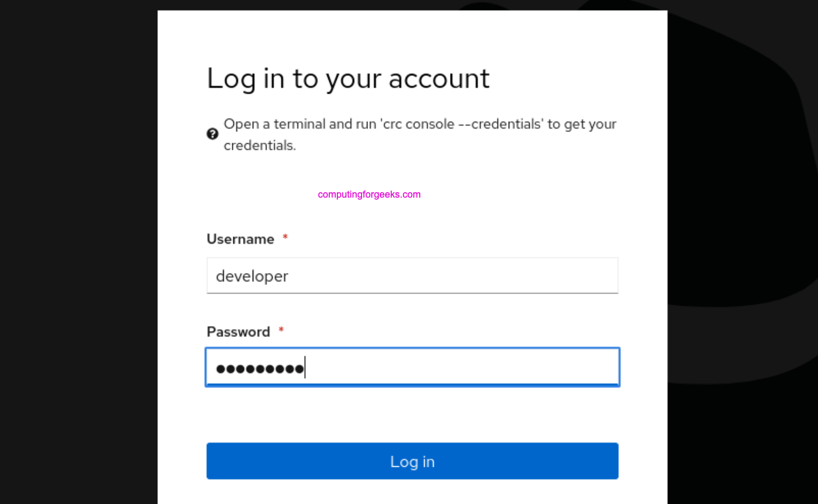818x504 pixels.
Task: Click "credentials." on the second hint line
Action: [260, 145]
